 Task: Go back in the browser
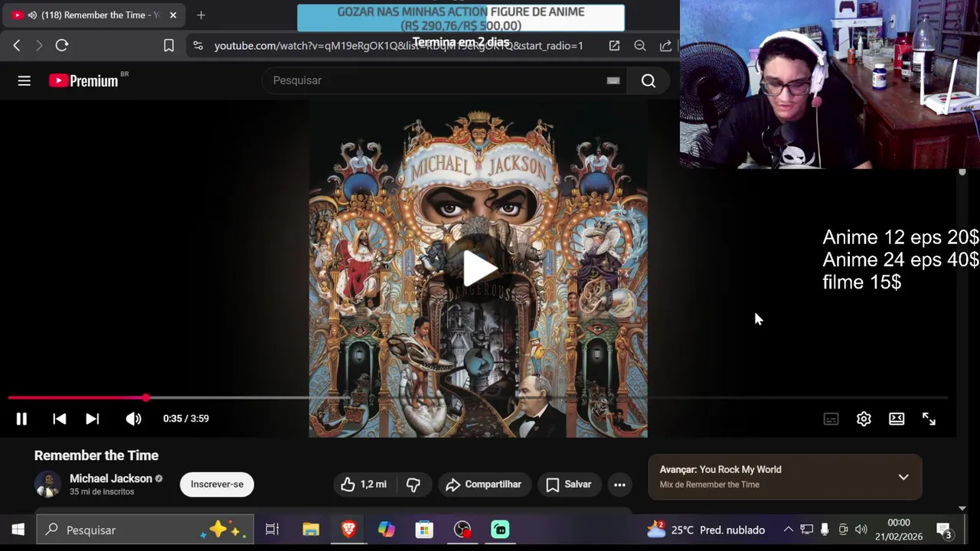[17, 46]
